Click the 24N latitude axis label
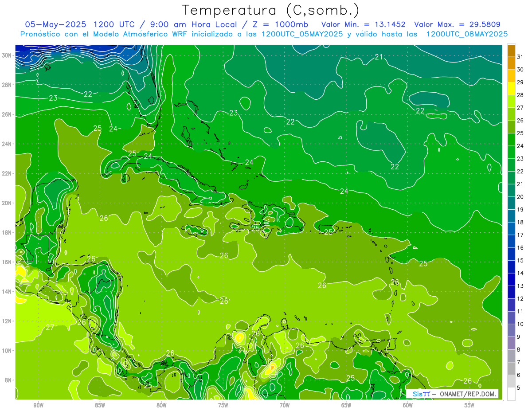 (7, 144)
